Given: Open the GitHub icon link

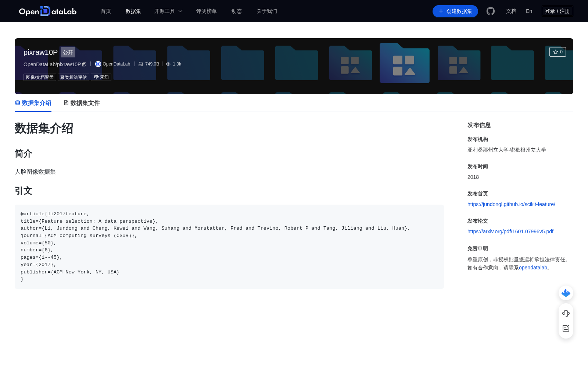Looking at the screenshot, I should 491,11.
